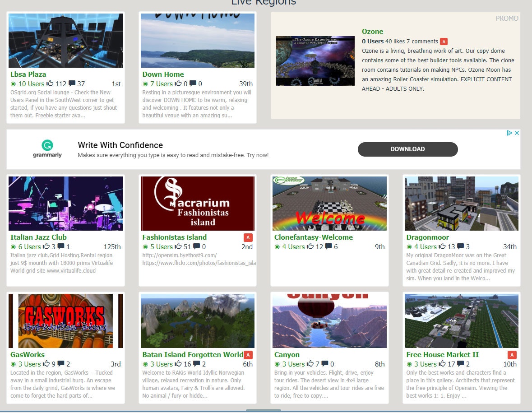The height and width of the screenshot is (413, 532).
Task: Click the DOWNLOAD button in the Grammarly ad
Action: (x=407, y=149)
